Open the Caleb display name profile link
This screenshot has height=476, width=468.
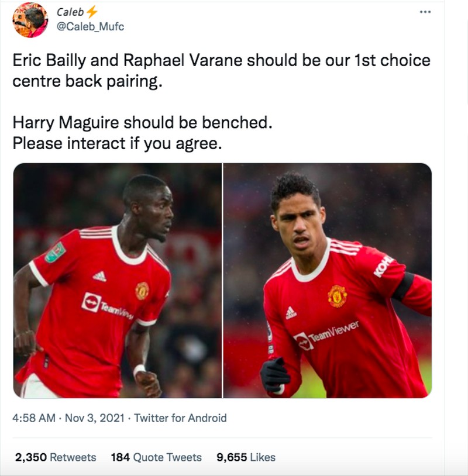click(x=70, y=12)
